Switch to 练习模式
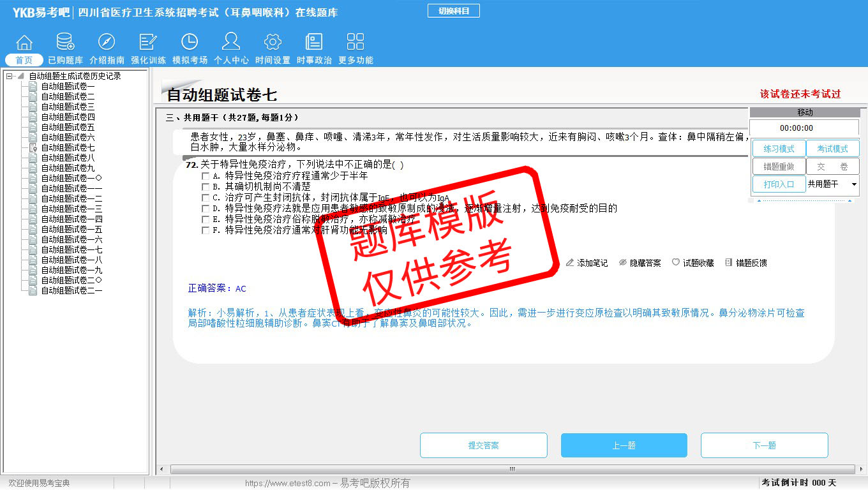The image size is (868, 490). (x=779, y=149)
